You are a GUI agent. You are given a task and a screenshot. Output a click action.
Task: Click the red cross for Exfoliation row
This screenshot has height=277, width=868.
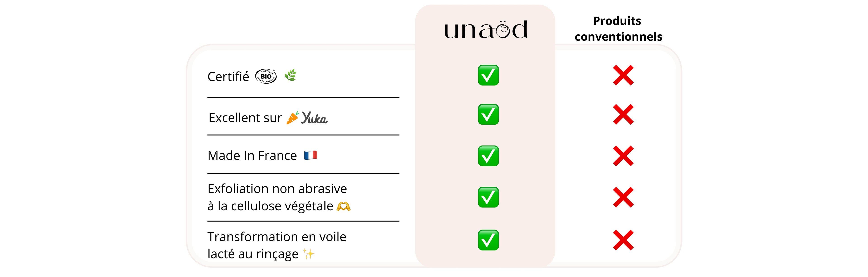tap(623, 197)
